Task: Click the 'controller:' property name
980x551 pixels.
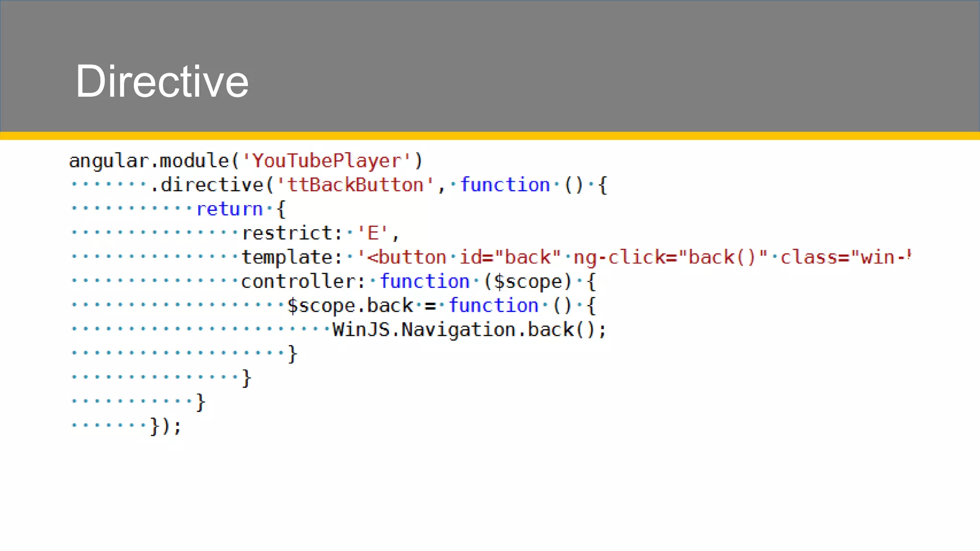Action: pyautogui.click(x=303, y=282)
